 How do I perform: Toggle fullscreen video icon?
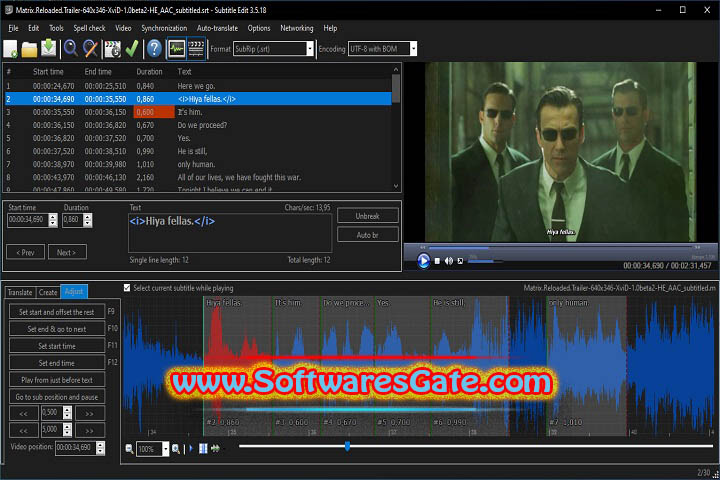point(460,261)
